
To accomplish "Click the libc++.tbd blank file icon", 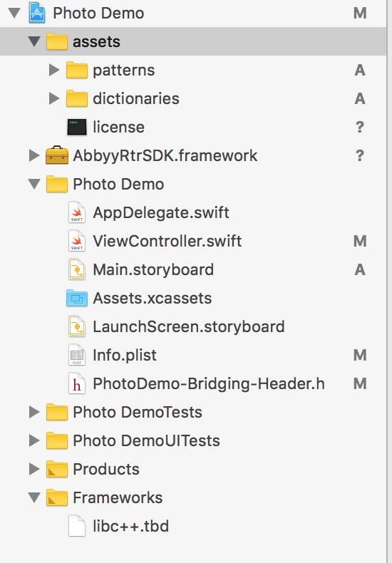I will pos(77,526).
